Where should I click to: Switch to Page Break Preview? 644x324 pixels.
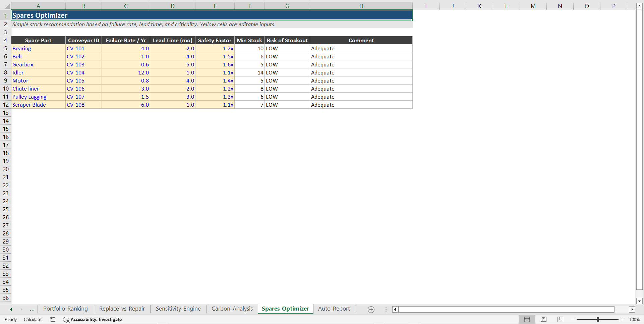[560, 319]
